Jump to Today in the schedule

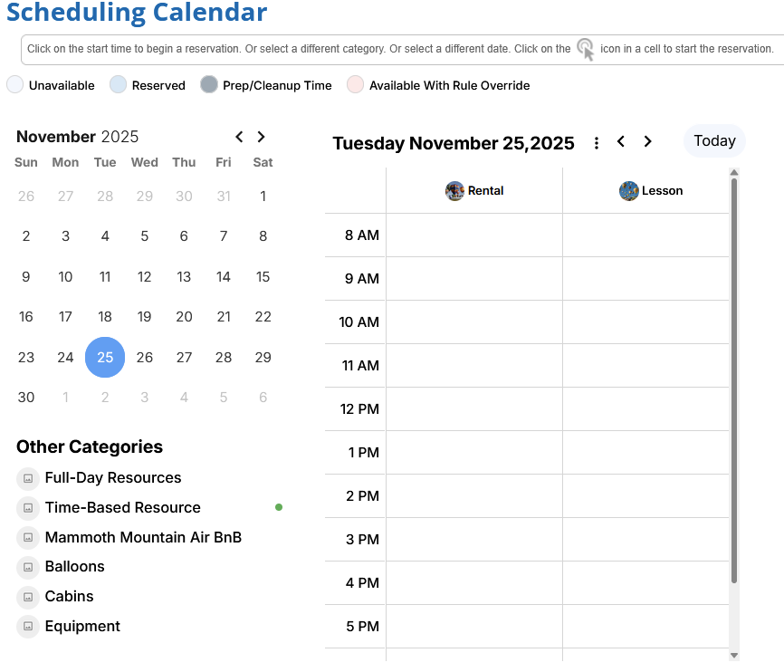[x=714, y=141]
